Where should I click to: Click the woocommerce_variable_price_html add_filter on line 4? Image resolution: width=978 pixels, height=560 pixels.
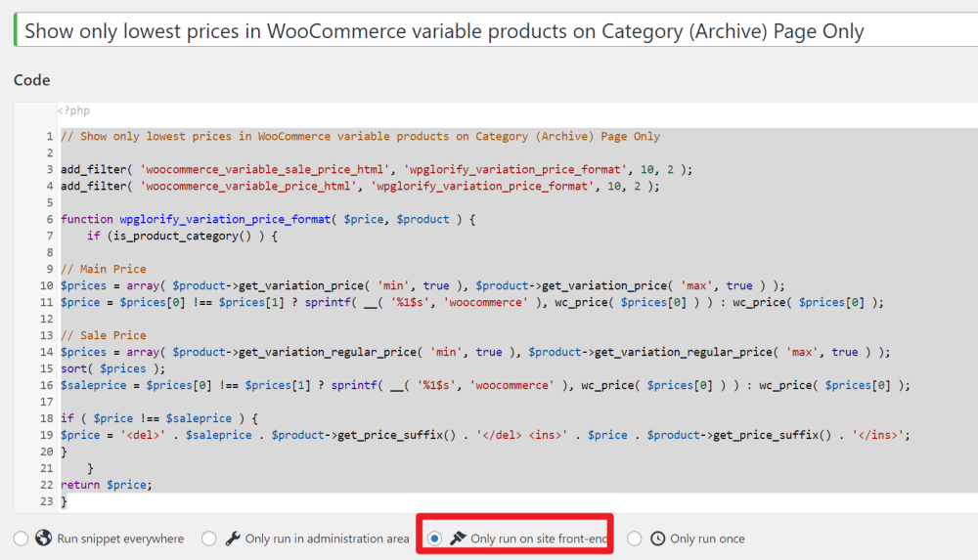tap(360, 186)
